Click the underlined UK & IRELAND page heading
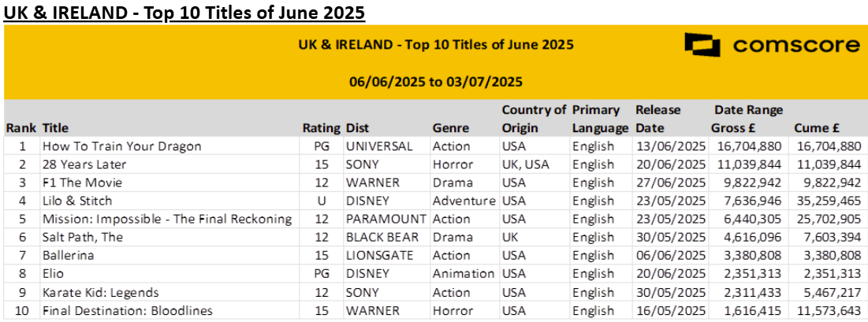The image size is (868, 322). (183, 13)
